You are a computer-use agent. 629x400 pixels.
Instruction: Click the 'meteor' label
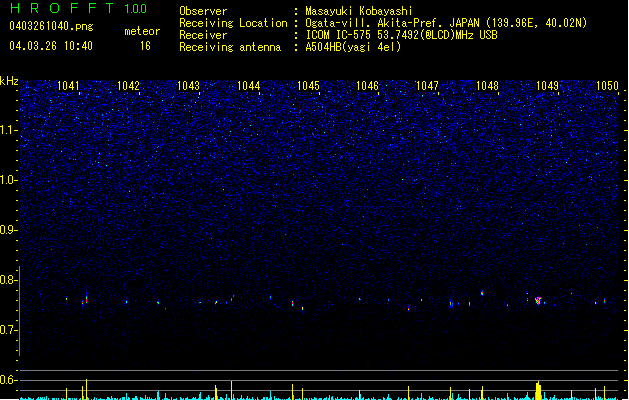pyautogui.click(x=142, y=31)
